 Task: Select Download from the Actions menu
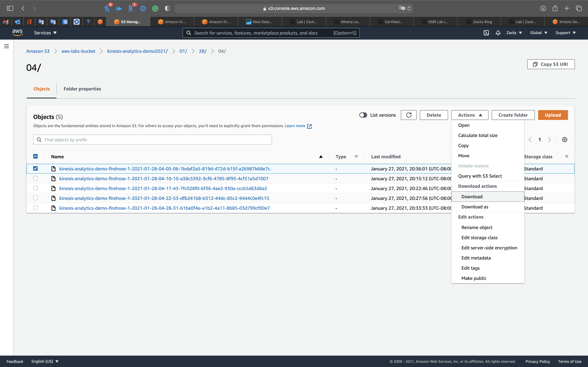coord(472,197)
